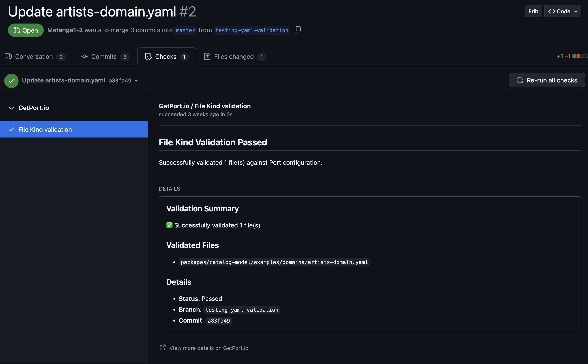Click the Files changed diff icon
The height and width of the screenshot is (364, 588).
[x=207, y=57]
